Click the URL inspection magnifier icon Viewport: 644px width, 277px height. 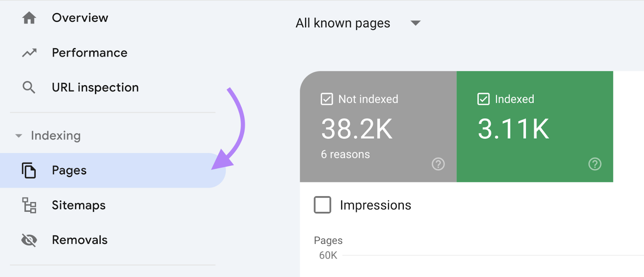point(29,87)
